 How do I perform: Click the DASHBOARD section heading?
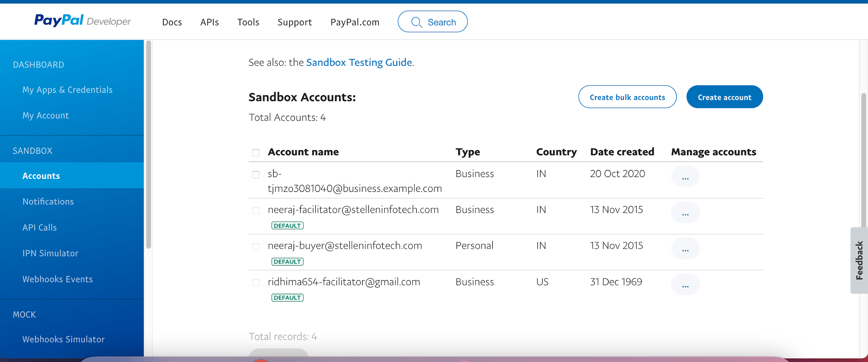(x=39, y=65)
